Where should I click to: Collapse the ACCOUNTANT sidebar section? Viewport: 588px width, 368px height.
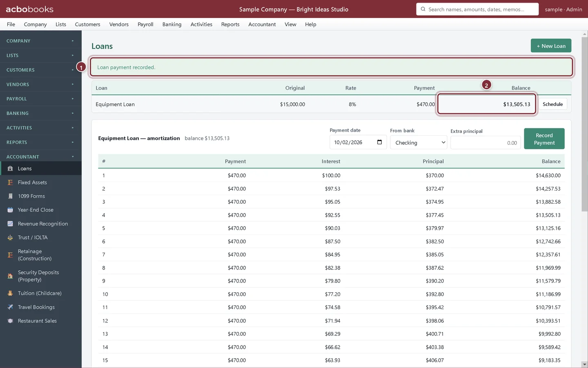point(41,157)
